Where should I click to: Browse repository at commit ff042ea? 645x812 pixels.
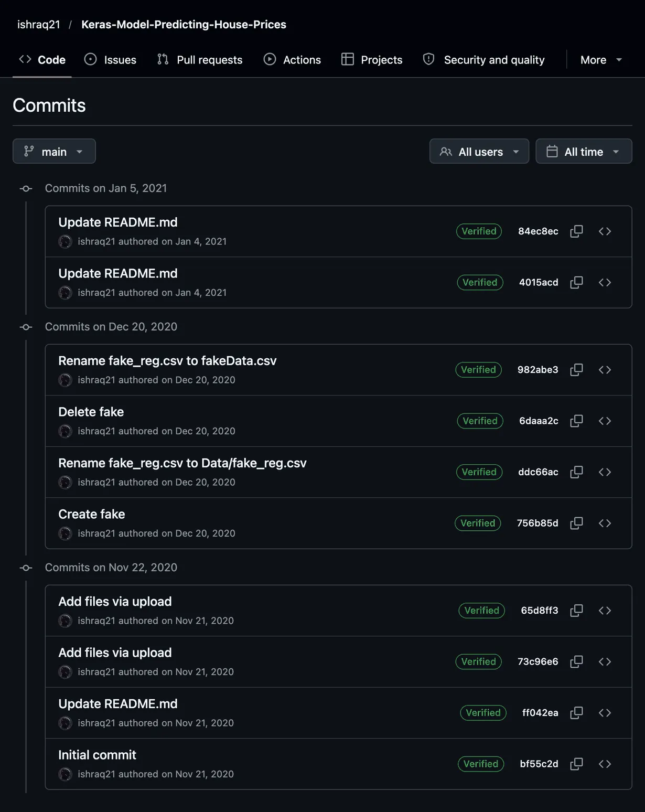[x=605, y=713]
